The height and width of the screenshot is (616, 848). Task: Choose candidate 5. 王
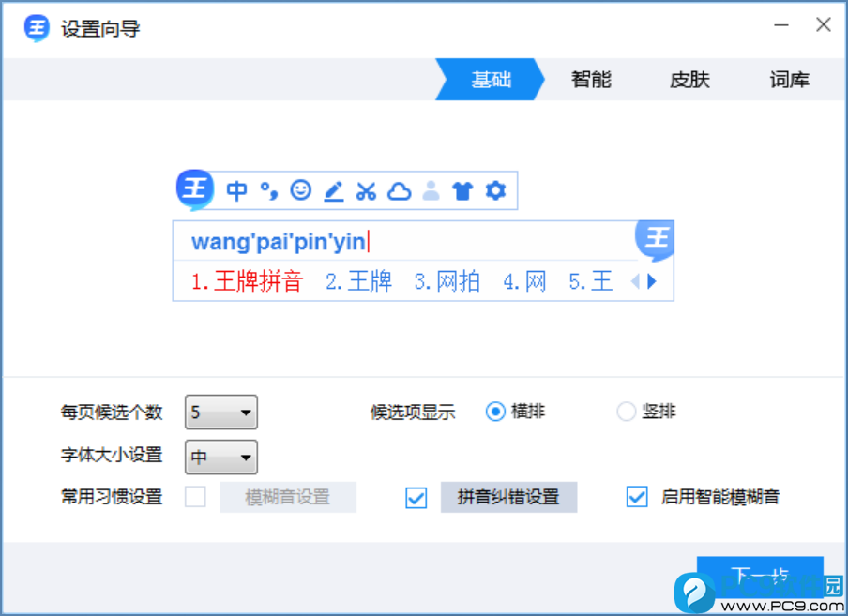click(x=591, y=281)
